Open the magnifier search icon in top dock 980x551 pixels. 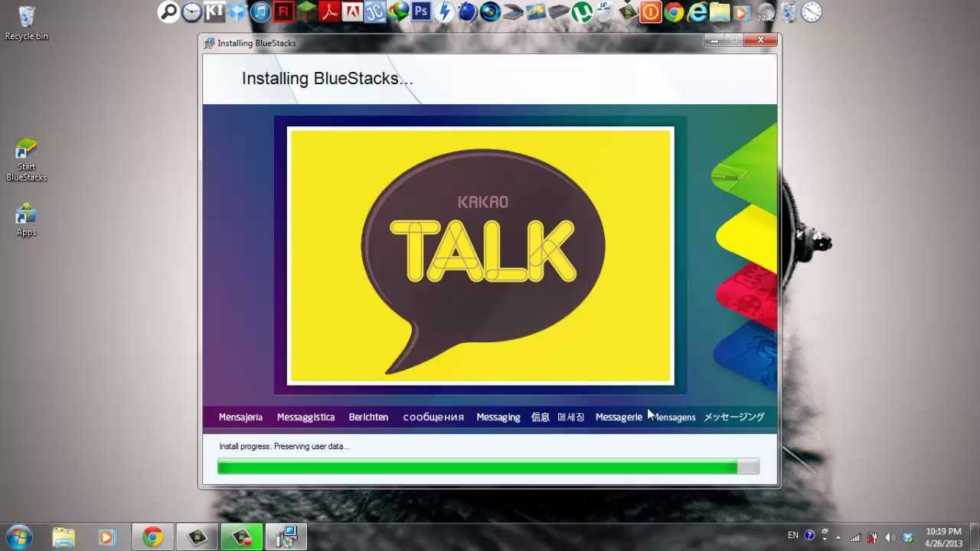pos(168,11)
